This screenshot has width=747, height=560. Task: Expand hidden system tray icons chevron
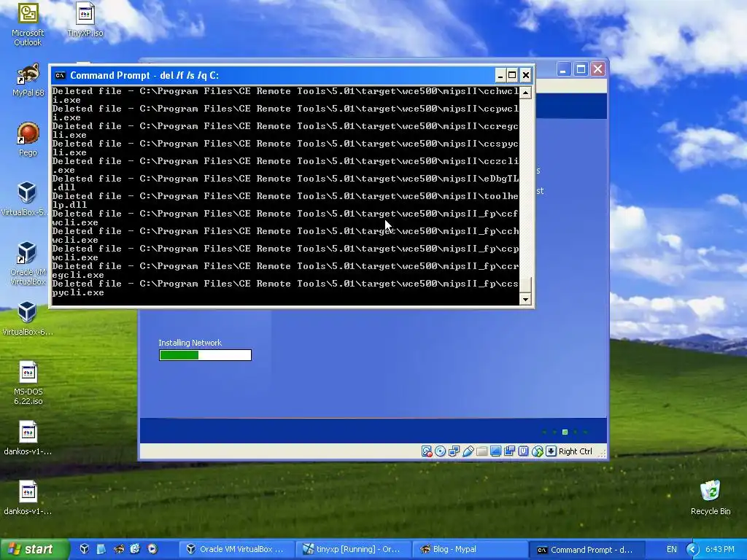pyautogui.click(x=692, y=550)
